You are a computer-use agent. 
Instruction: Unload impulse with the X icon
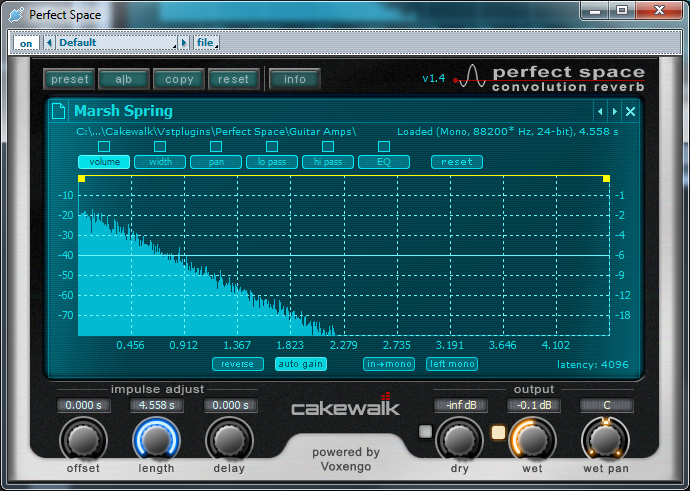(630, 112)
